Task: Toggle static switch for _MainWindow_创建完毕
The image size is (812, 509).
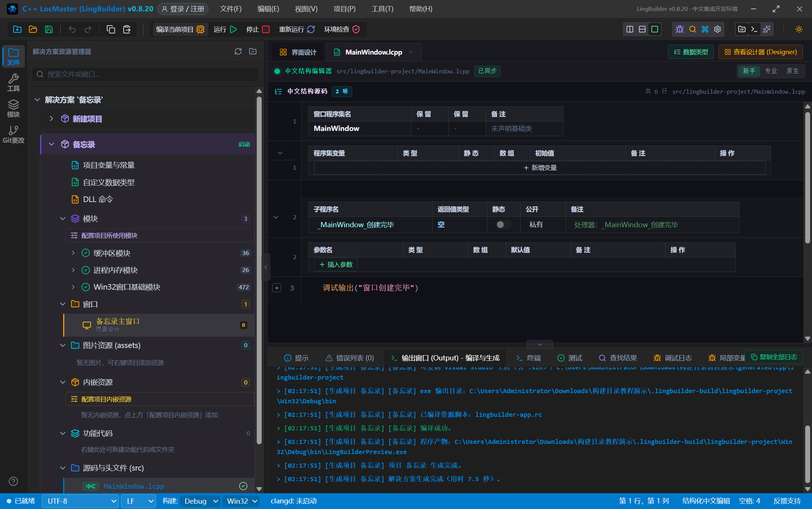Action: (x=503, y=225)
